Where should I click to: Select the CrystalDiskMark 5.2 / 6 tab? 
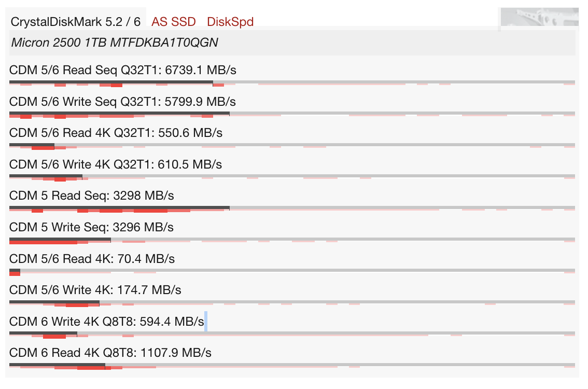click(76, 22)
